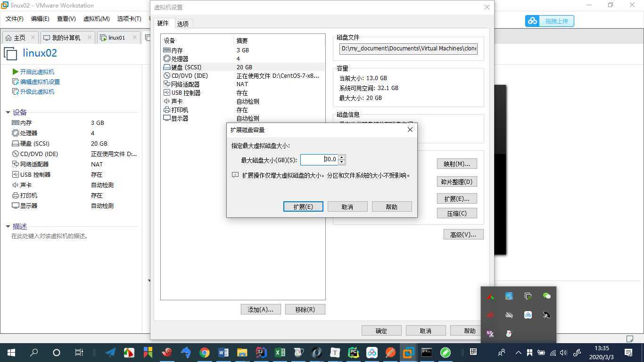Collapse the 描述 section in sidebar
The image size is (644, 362).
(x=8, y=227)
